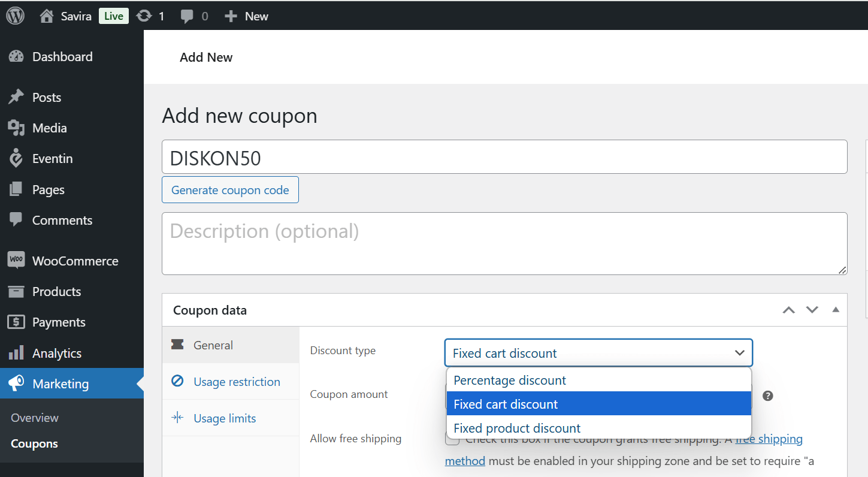Click the help question mark beside Coupon amount
868x477 pixels.
(x=767, y=396)
